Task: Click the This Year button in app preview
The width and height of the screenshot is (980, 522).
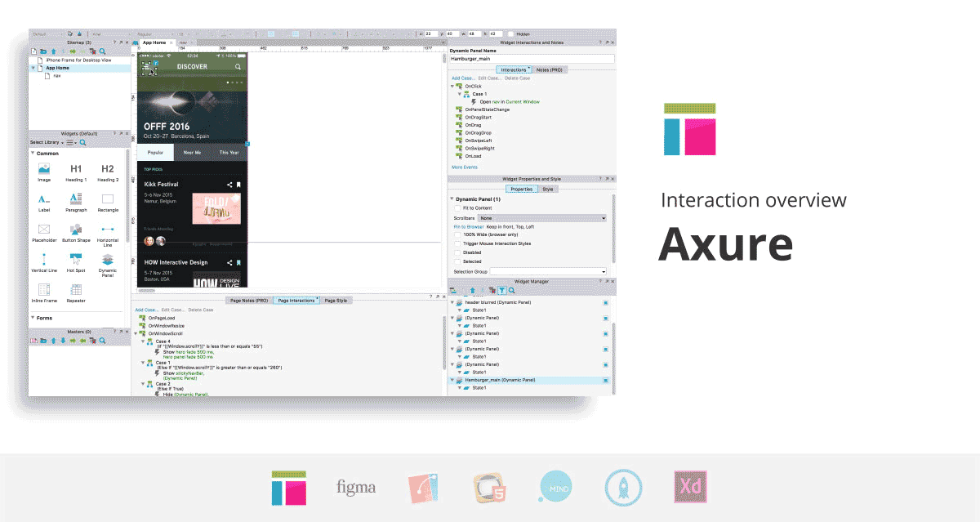Action: (229, 152)
